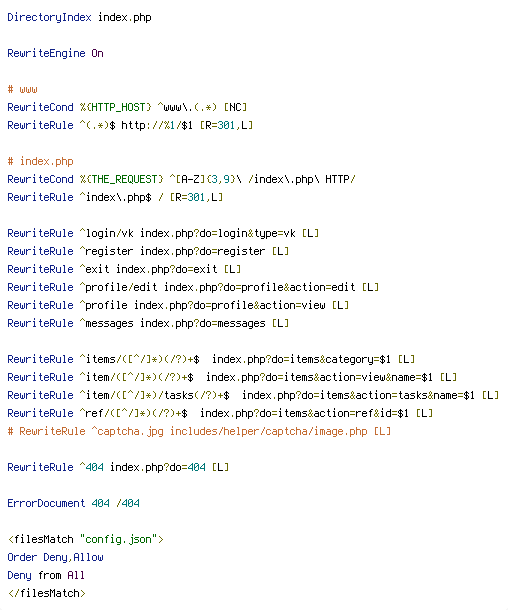Click the ^exit rewrite pattern
The height and width of the screenshot is (610, 508).
95,269
